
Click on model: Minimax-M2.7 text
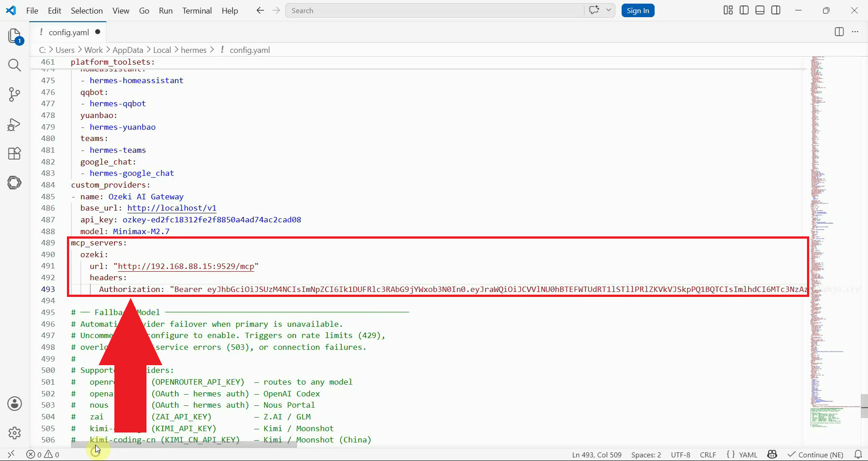coord(125,231)
